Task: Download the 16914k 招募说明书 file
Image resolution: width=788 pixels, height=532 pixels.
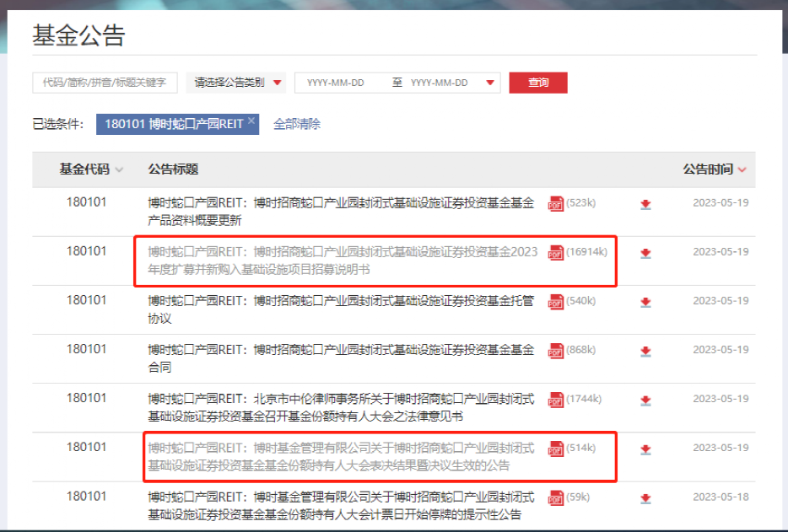Action: (645, 253)
